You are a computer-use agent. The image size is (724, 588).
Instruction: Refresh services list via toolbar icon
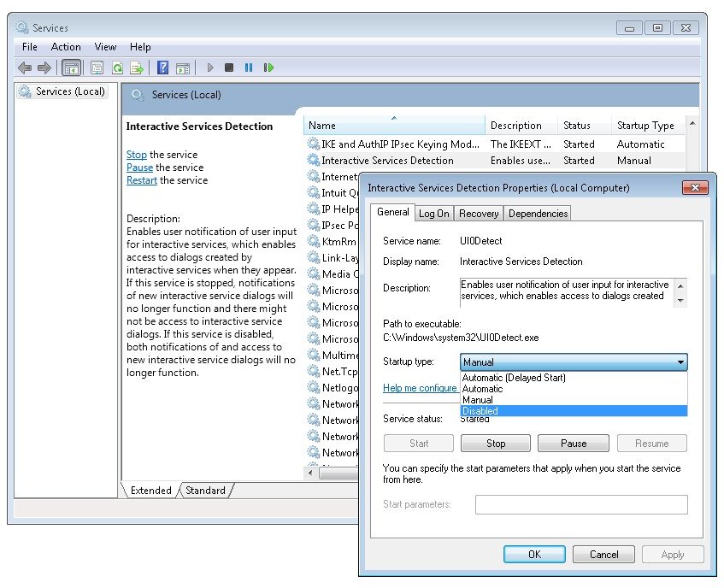[x=117, y=68]
